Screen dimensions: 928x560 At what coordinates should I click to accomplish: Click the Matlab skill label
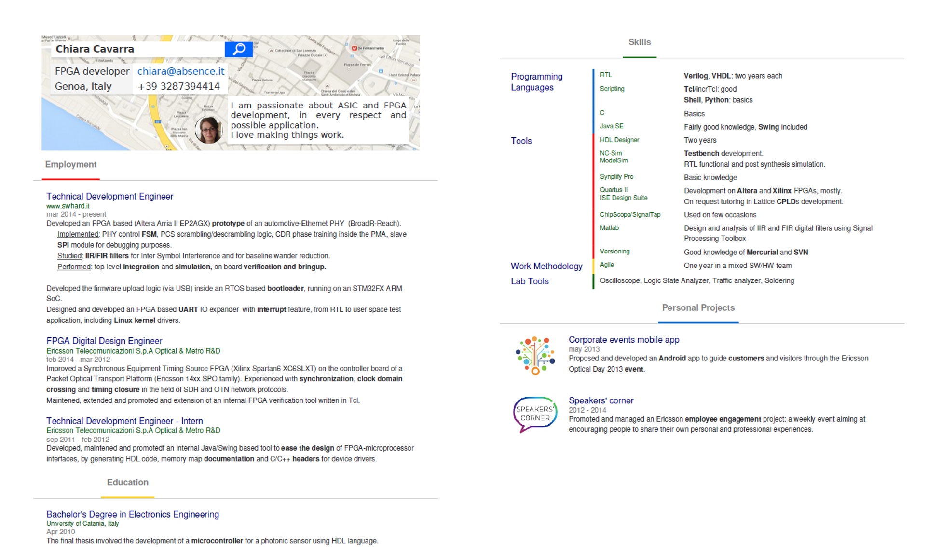[x=609, y=227]
